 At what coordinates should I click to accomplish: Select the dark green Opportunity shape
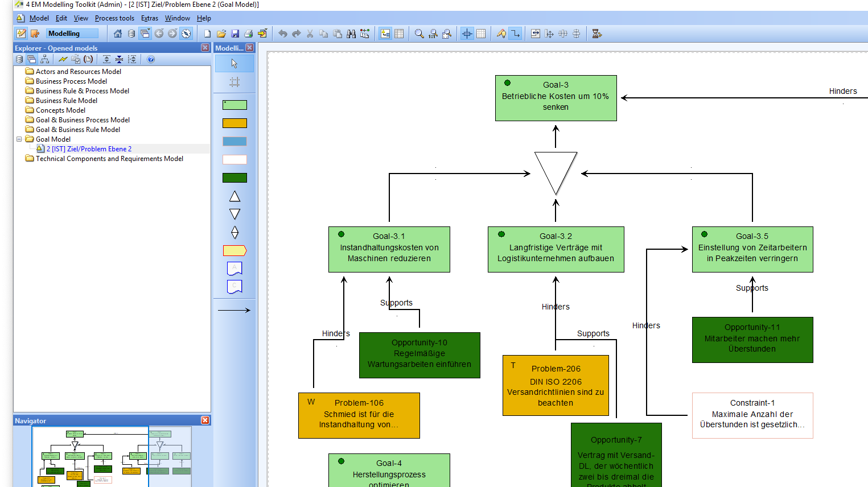click(235, 178)
